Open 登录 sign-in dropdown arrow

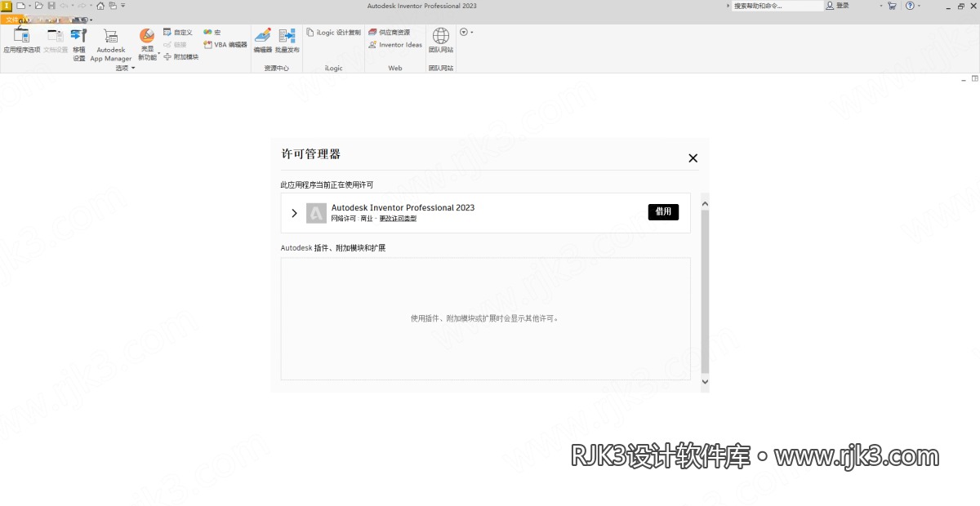point(881,6)
